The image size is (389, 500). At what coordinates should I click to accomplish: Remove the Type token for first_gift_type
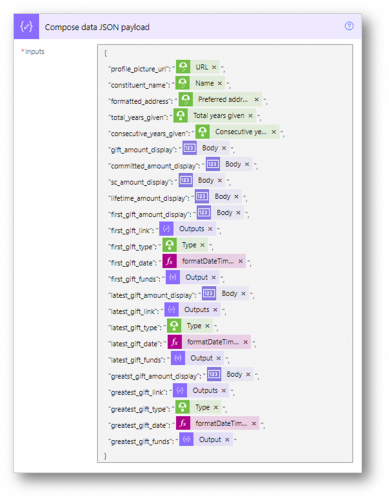202,245
